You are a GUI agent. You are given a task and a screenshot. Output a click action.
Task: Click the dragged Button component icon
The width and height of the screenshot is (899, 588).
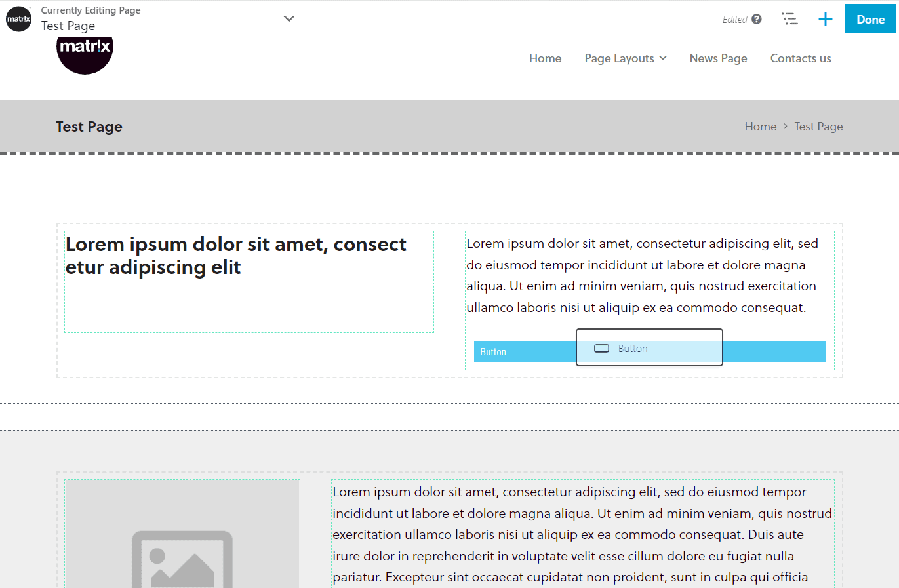tap(602, 348)
